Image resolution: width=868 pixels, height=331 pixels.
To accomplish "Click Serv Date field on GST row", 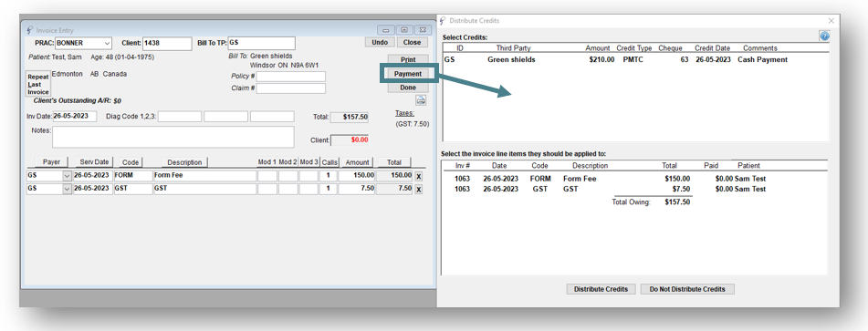I will tap(93, 189).
